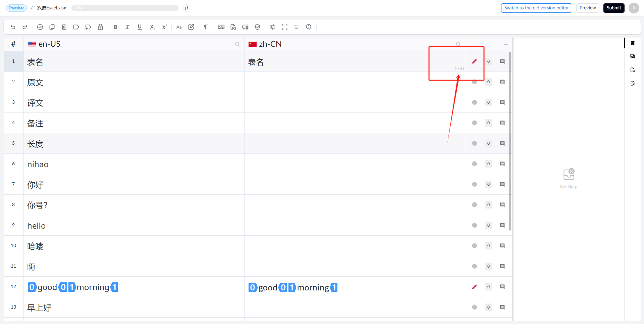This screenshot has width=644, height=324.
Task: Copy source to target icon
Action: (52, 27)
